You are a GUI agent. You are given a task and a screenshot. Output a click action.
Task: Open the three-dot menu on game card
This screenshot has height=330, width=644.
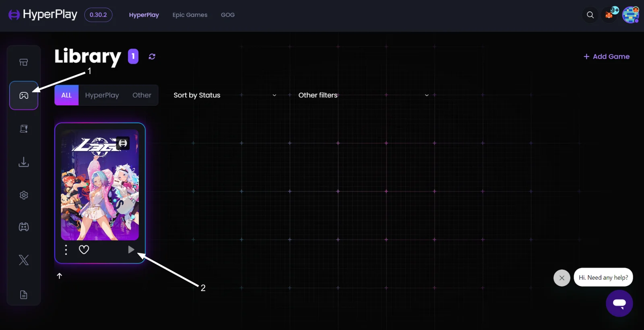(x=66, y=250)
